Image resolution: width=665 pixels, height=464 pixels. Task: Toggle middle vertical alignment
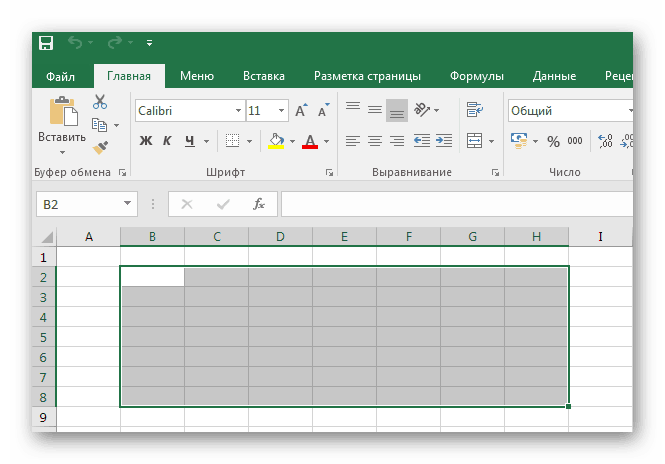[375, 110]
